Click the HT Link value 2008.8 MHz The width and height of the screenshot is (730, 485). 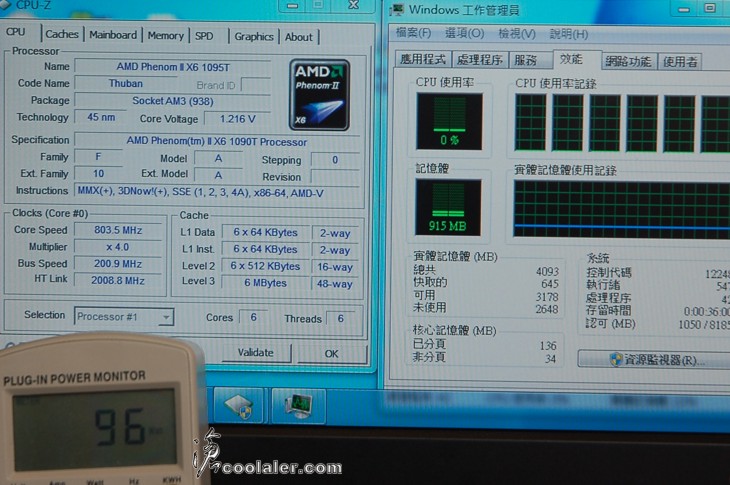[118, 281]
